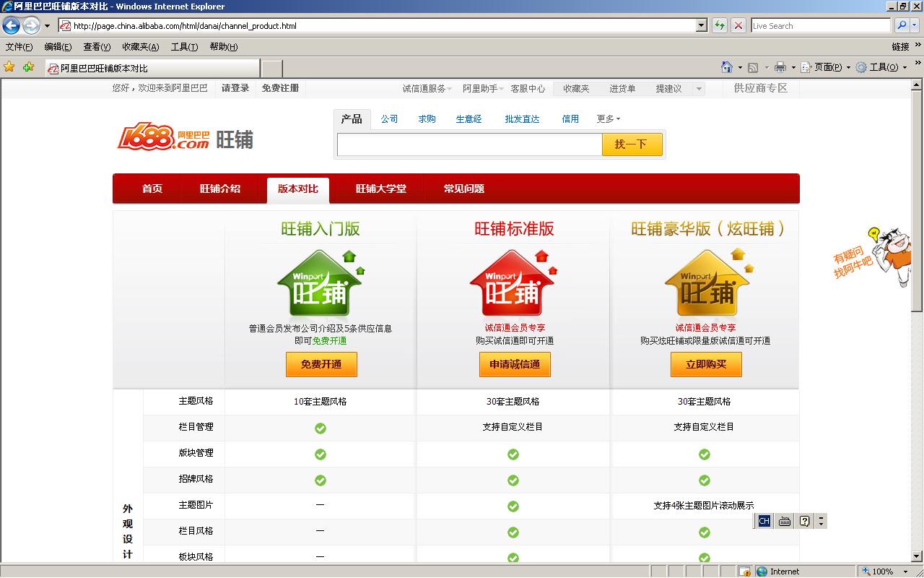This screenshot has height=578, width=924.
Task: Expand the 诚信通服务 dropdown
Action: click(427, 89)
